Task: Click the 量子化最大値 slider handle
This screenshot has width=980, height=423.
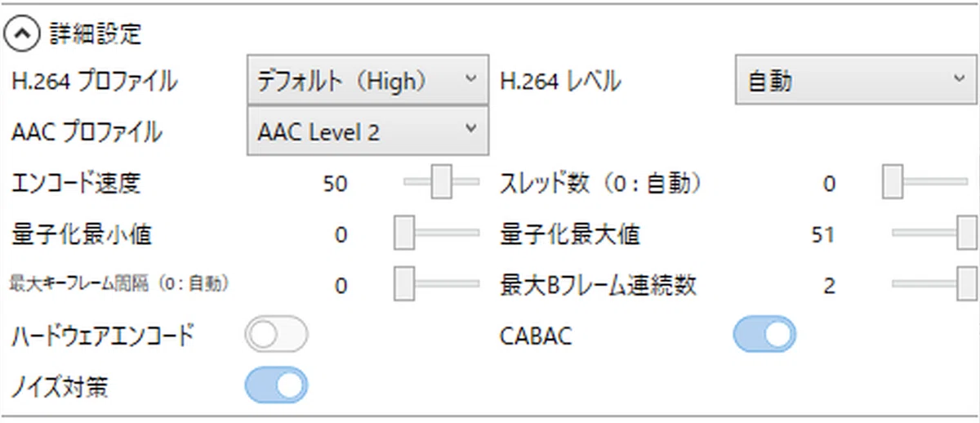Action: [969, 234]
